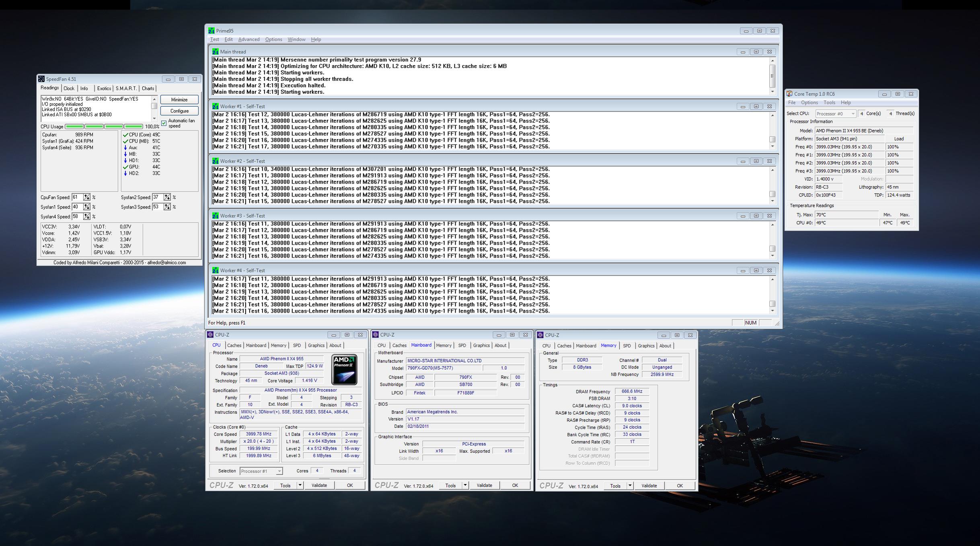Click the CpuFan Speed stepper arrows
The width and height of the screenshot is (980, 546).
coord(86,197)
